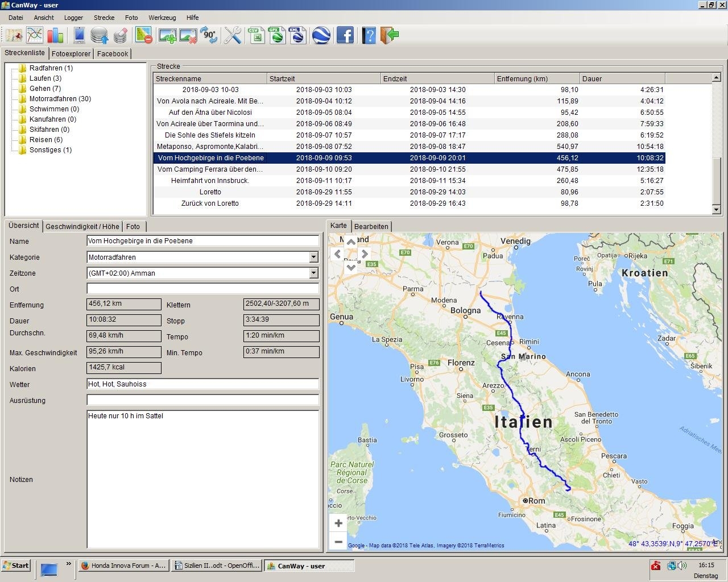Switch to the Fotoexplorer tab
This screenshot has height=582, width=728.
click(x=71, y=54)
